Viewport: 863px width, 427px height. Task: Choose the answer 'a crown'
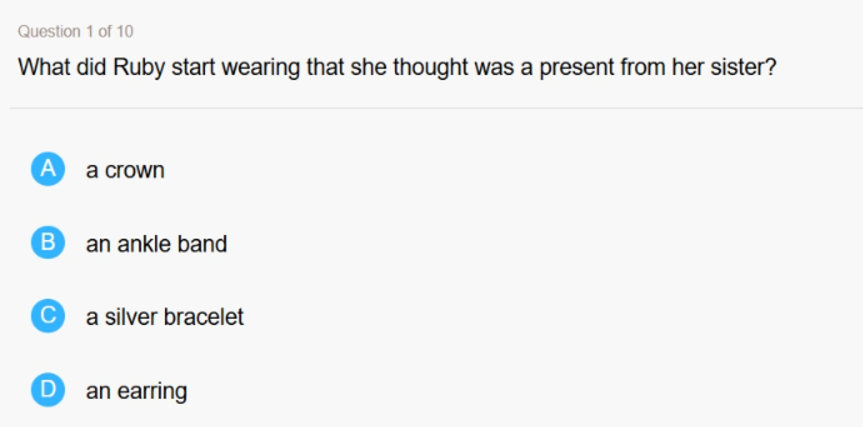click(125, 170)
